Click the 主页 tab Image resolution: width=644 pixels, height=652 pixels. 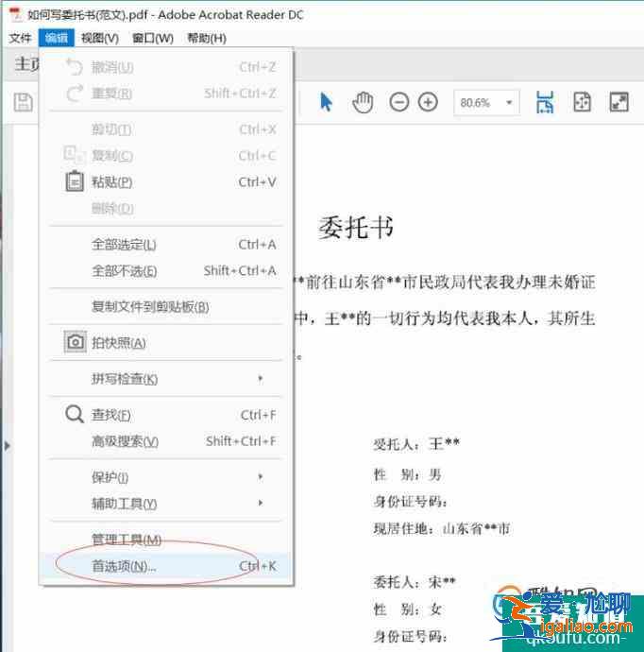[26, 64]
